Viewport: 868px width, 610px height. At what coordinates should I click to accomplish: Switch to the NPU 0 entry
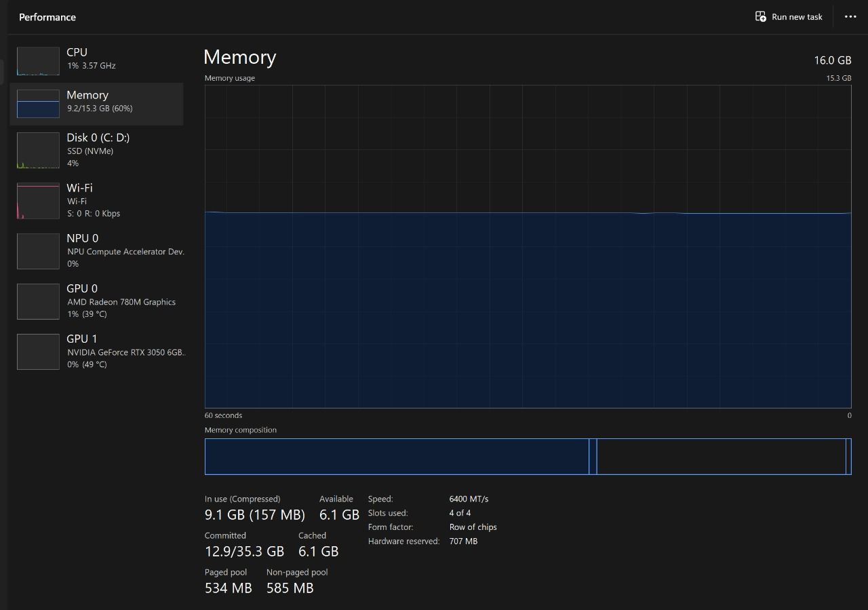pos(96,250)
